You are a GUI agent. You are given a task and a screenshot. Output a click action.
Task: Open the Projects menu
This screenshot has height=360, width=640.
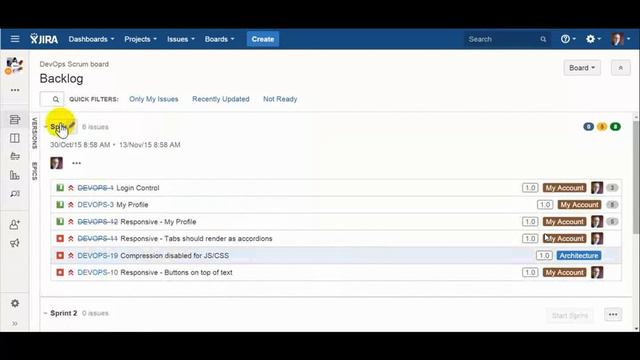(x=140, y=39)
